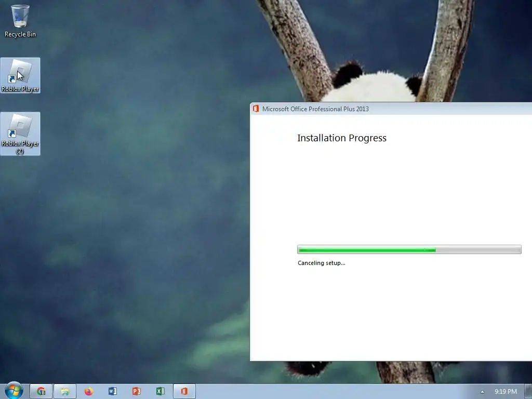The width and height of the screenshot is (532, 399).
Task: Click the 'Canceling setup...' status text
Action: point(321,263)
